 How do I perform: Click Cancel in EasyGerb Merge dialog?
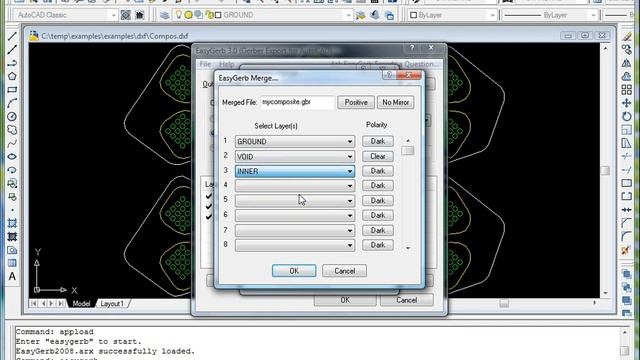coord(344,271)
